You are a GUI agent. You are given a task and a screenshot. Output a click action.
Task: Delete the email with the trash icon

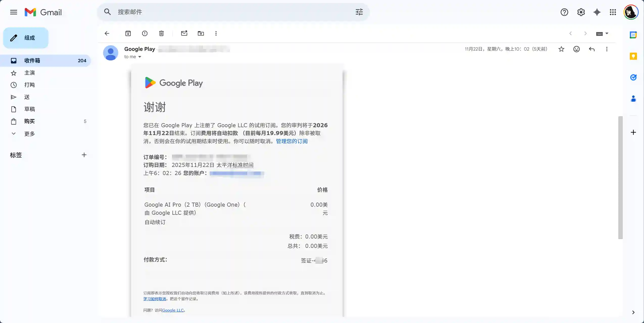point(161,33)
